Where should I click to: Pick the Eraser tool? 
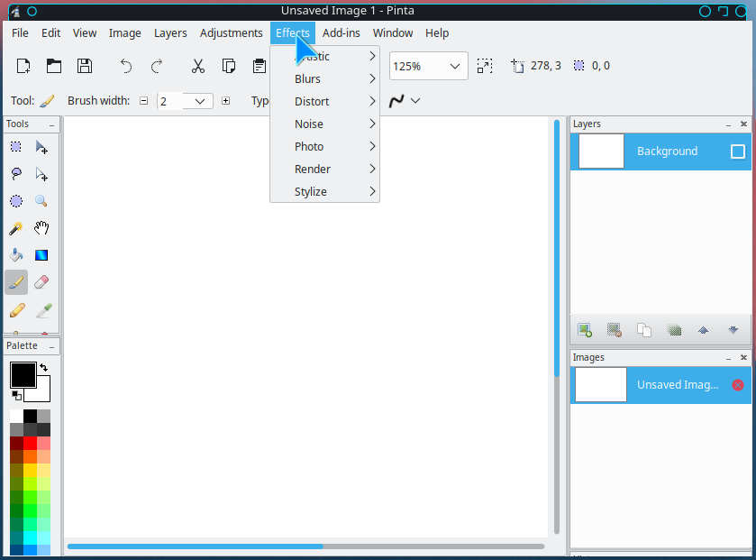click(x=41, y=282)
